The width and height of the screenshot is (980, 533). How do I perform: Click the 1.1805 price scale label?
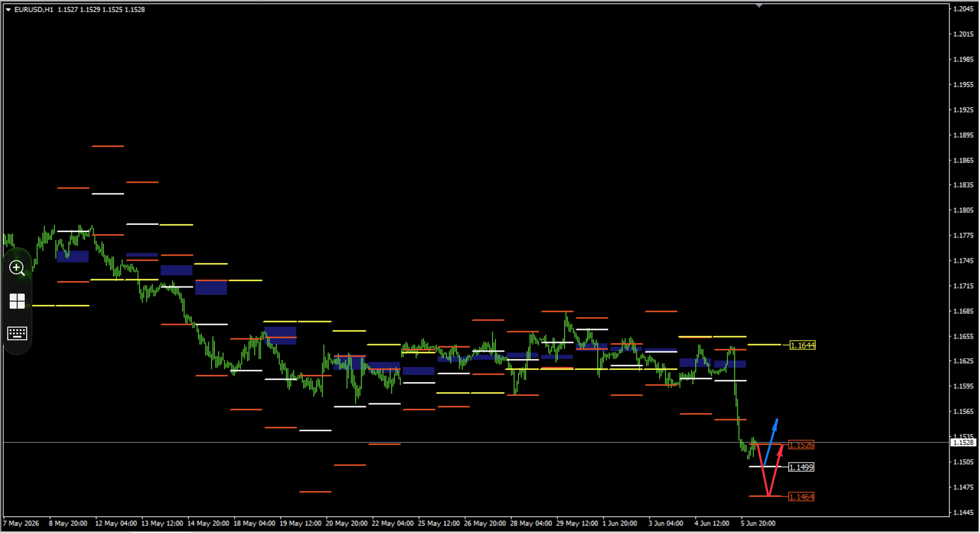click(x=963, y=210)
